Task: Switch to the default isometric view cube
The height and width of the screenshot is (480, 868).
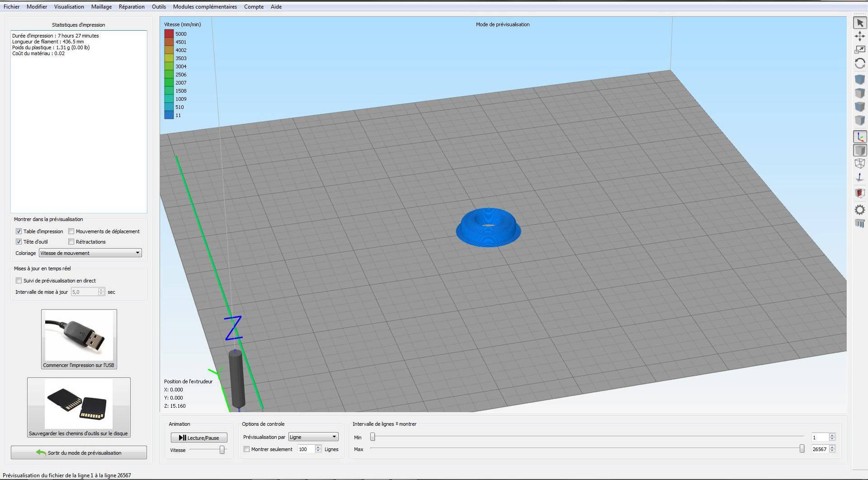Action: (860, 80)
